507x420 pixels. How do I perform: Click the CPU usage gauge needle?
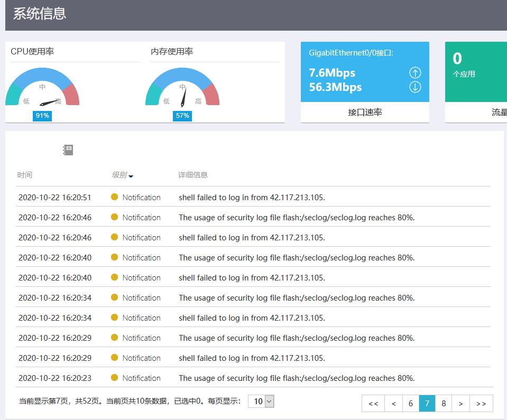coord(50,102)
